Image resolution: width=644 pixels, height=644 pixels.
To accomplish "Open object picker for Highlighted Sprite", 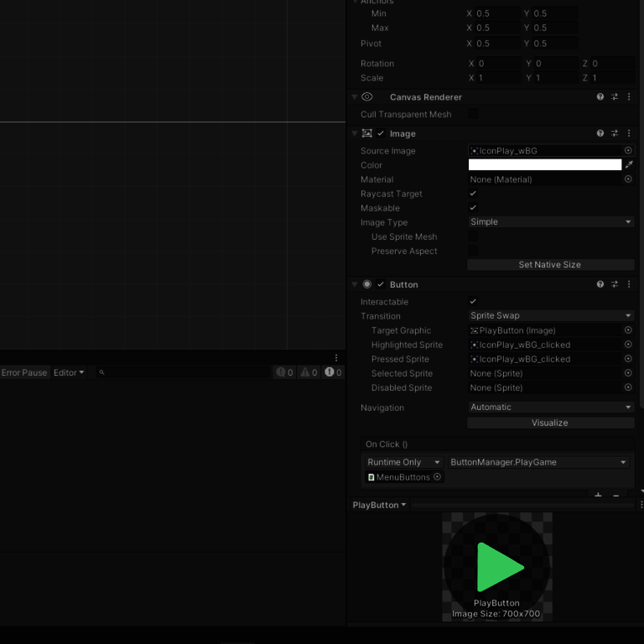I will pyautogui.click(x=628, y=345).
